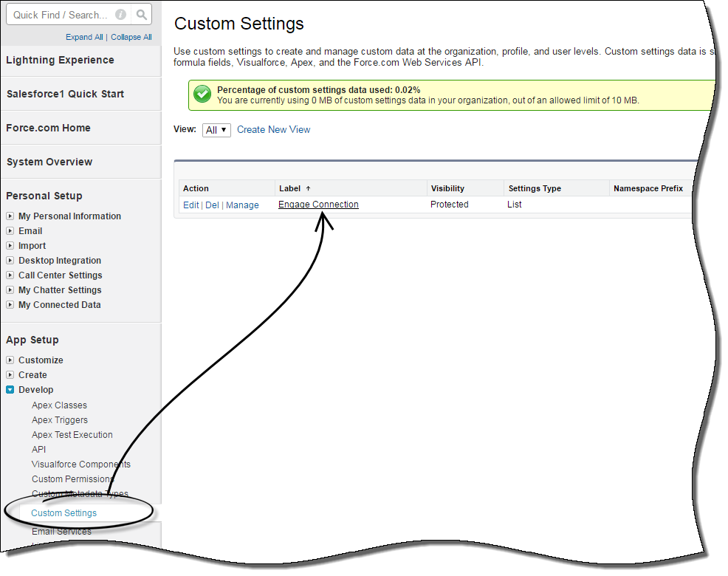Image resolution: width=728 pixels, height=576 pixels.
Task: Click the Email label under Personal Setup
Action: 30,231
